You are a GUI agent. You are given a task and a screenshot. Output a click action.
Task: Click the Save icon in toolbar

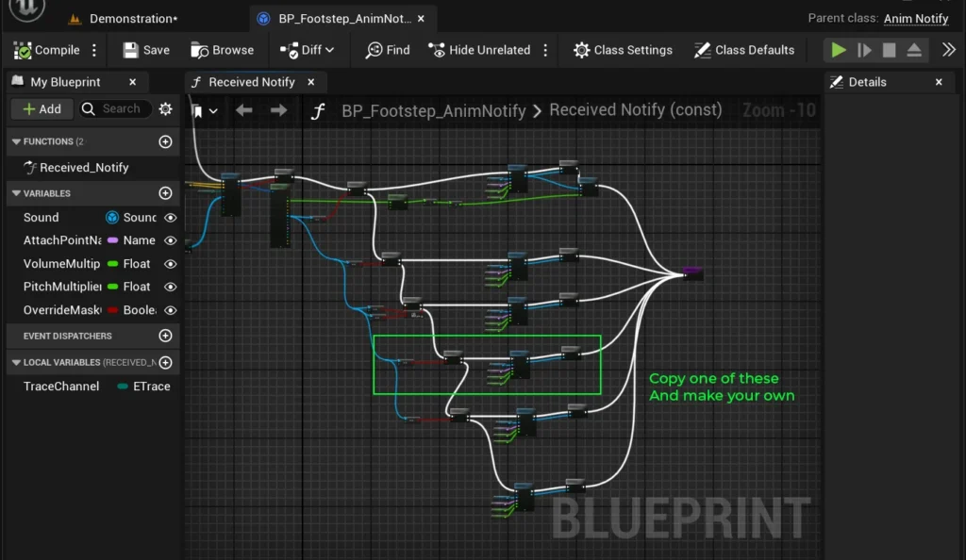click(131, 50)
